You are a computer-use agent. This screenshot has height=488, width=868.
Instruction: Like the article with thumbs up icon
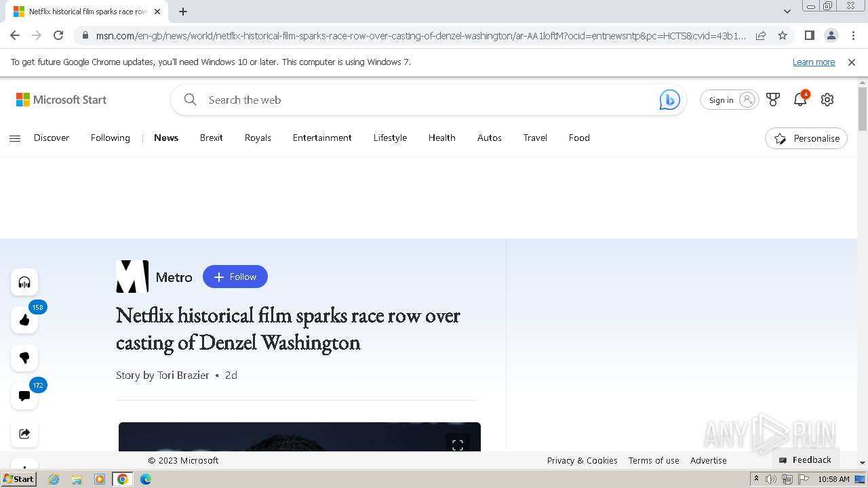[x=24, y=320]
